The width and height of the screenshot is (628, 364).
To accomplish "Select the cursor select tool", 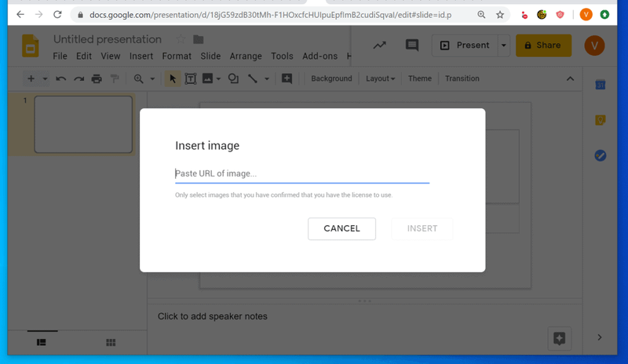I will pyautogui.click(x=173, y=78).
